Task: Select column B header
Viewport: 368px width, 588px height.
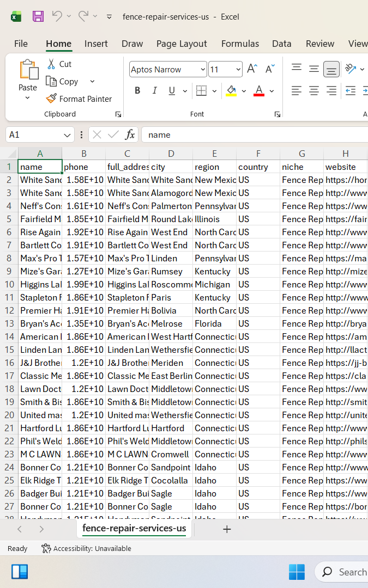Action: click(x=84, y=154)
